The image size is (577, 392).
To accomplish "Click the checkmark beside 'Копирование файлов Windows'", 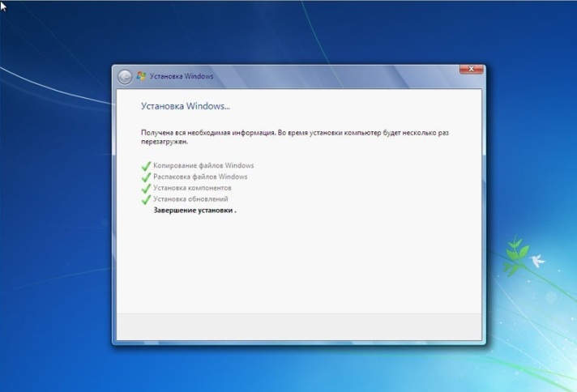I will pyautogui.click(x=146, y=166).
